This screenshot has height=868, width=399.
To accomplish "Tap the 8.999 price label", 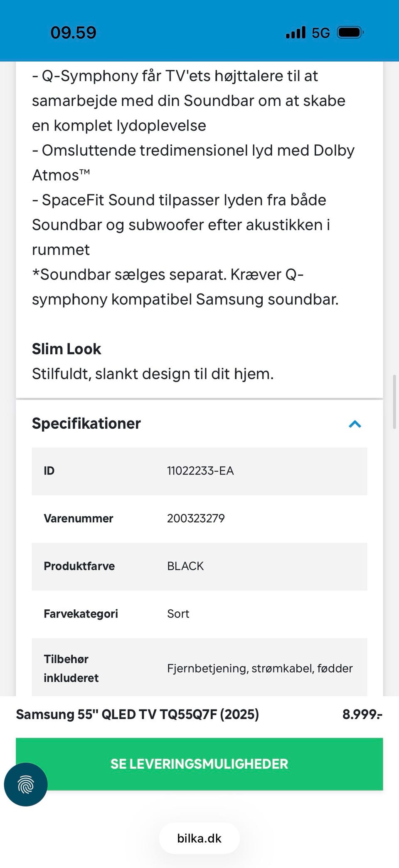I will tap(362, 714).
